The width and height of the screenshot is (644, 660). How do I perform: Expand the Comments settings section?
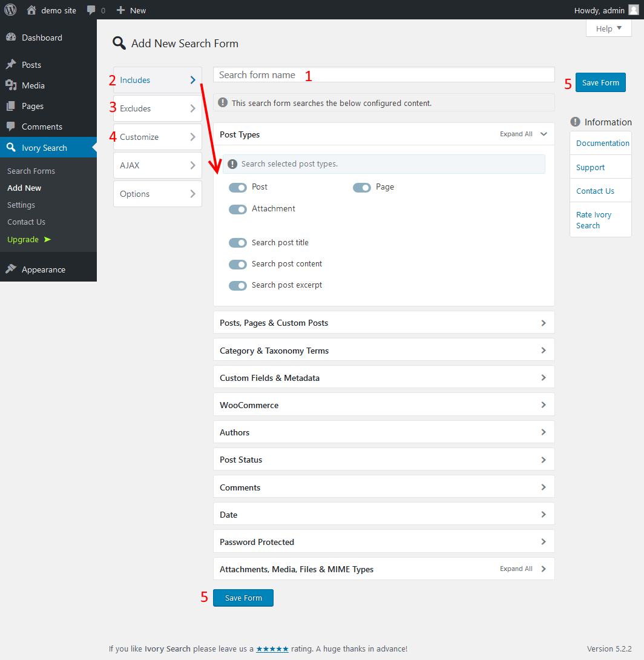click(x=384, y=487)
